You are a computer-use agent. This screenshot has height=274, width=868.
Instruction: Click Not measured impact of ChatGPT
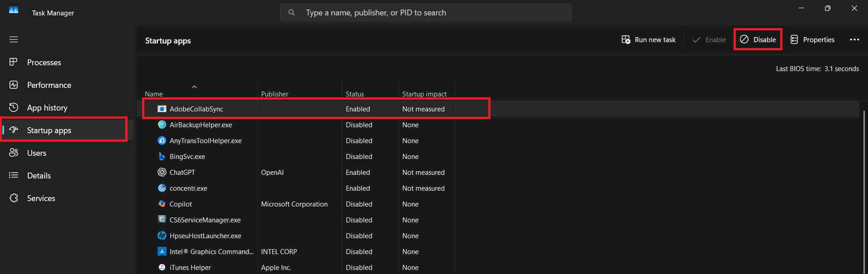click(424, 173)
